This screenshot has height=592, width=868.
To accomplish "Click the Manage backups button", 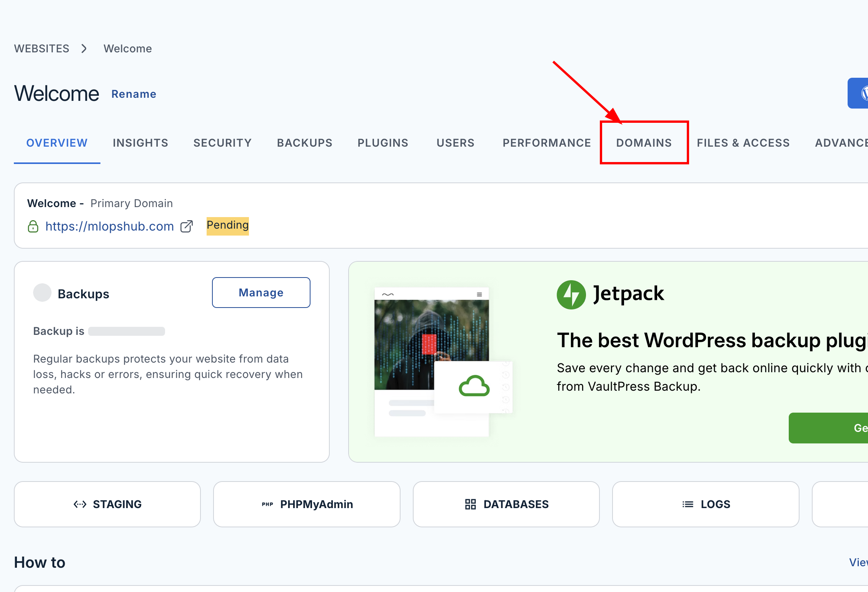I will click(261, 293).
